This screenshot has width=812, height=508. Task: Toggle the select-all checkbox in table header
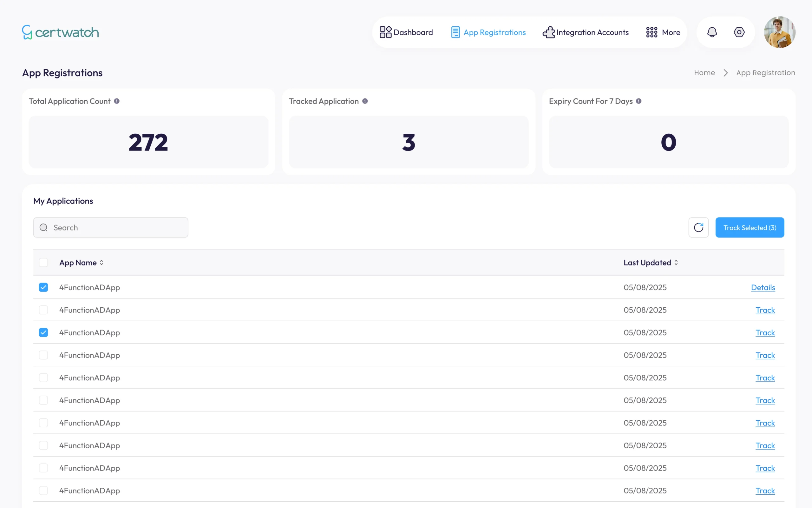43,262
